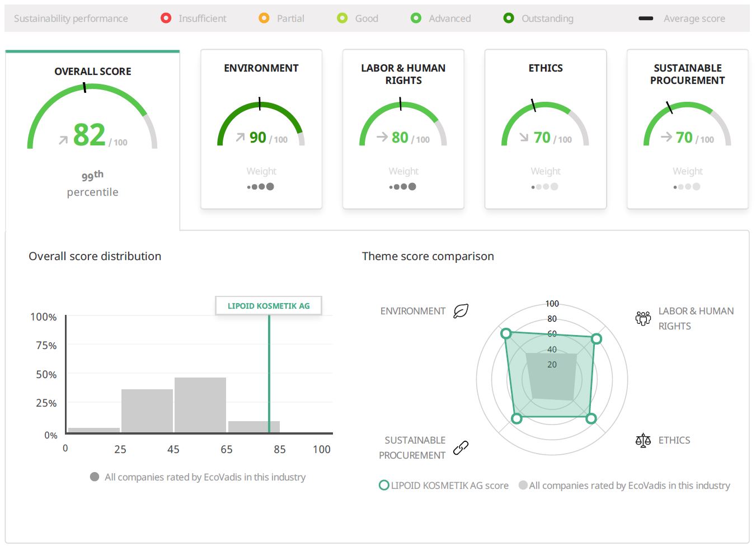Click the Advanced legend circle
This screenshot has height=547, width=756.
coord(416,18)
